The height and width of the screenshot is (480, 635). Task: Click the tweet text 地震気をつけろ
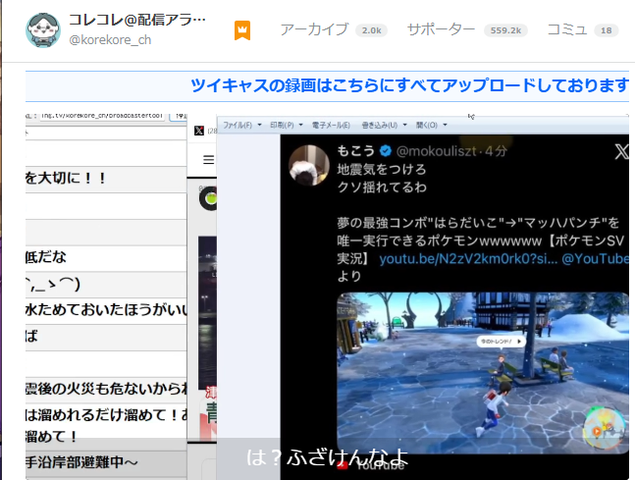pos(381,169)
